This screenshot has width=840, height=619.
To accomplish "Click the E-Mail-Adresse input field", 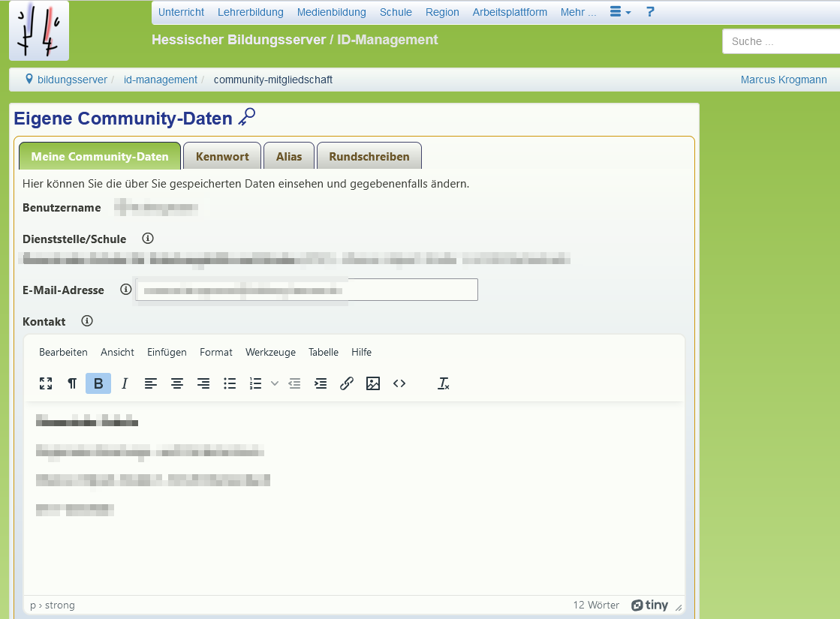I will coord(306,290).
